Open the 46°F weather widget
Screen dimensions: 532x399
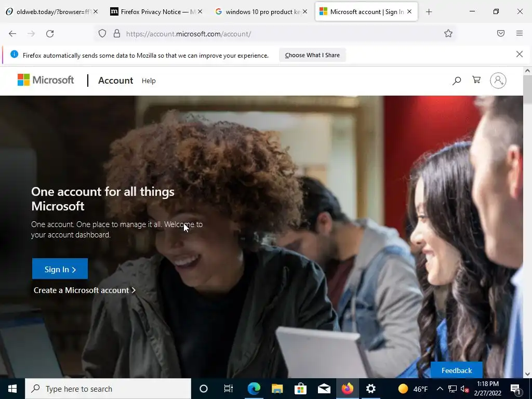click(x=413, y=389)
